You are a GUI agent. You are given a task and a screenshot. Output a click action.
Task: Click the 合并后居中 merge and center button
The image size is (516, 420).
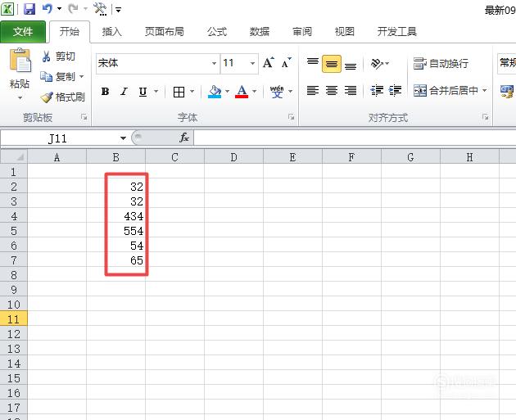click(446, 90)
